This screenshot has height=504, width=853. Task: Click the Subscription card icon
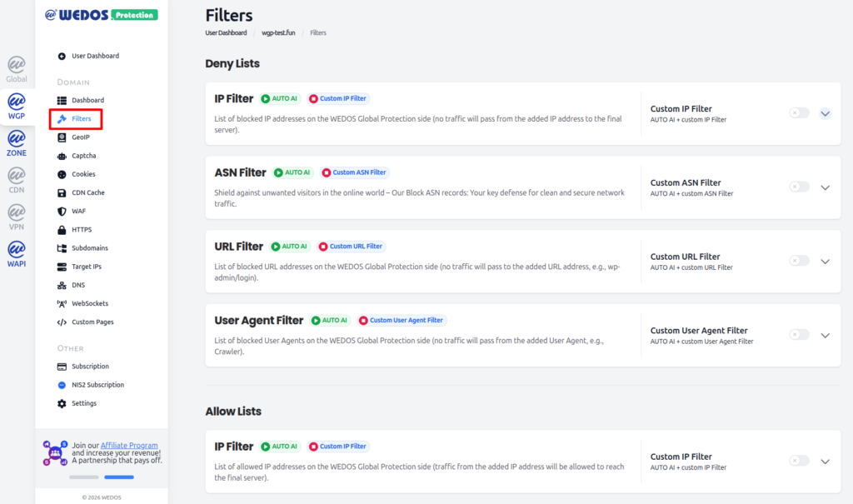(x=62, y=367)
